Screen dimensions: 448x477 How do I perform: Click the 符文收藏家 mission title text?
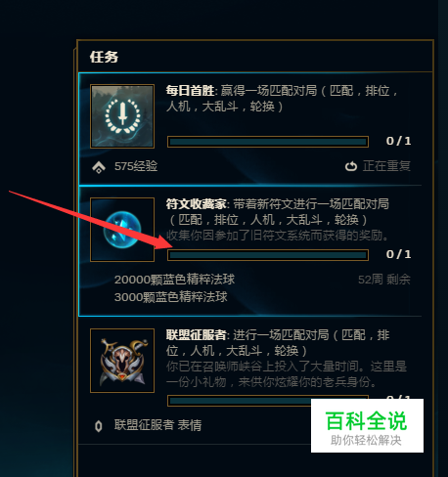click(197, 204)
